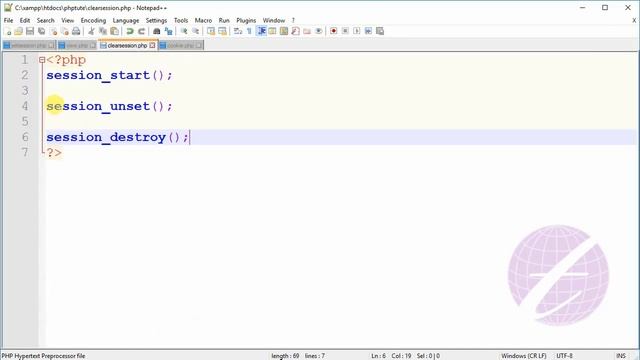Screen dimensions: 640x360
Task: Click the Stop recording macro icon
Action: pos(345,31)
